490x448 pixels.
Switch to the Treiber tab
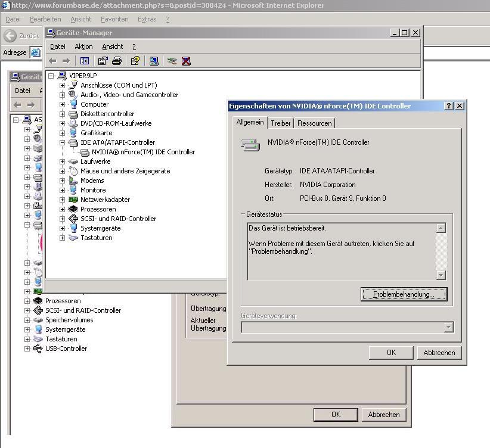coord(281,123)
